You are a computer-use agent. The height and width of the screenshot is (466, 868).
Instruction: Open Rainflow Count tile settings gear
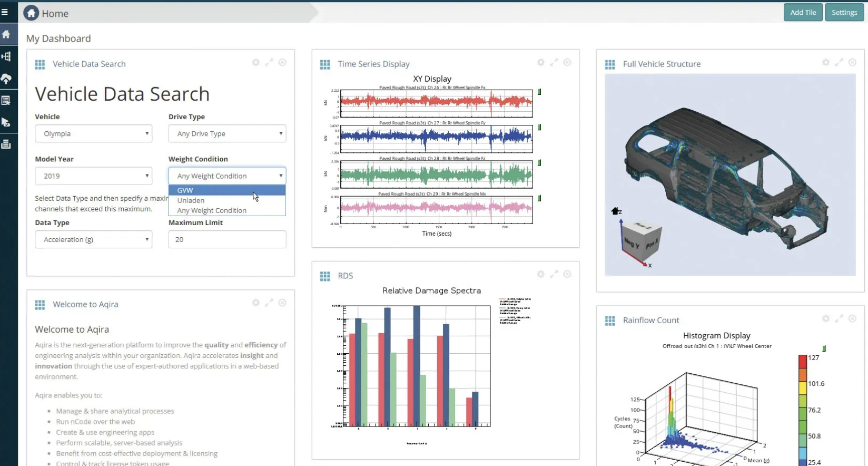point(826,318)
